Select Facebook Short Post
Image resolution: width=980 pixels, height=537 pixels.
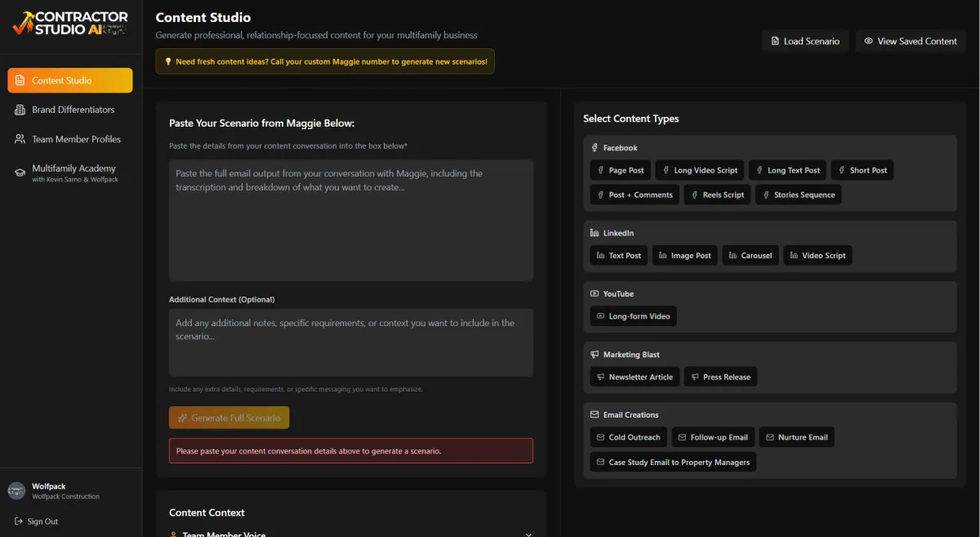pos(862,170)
